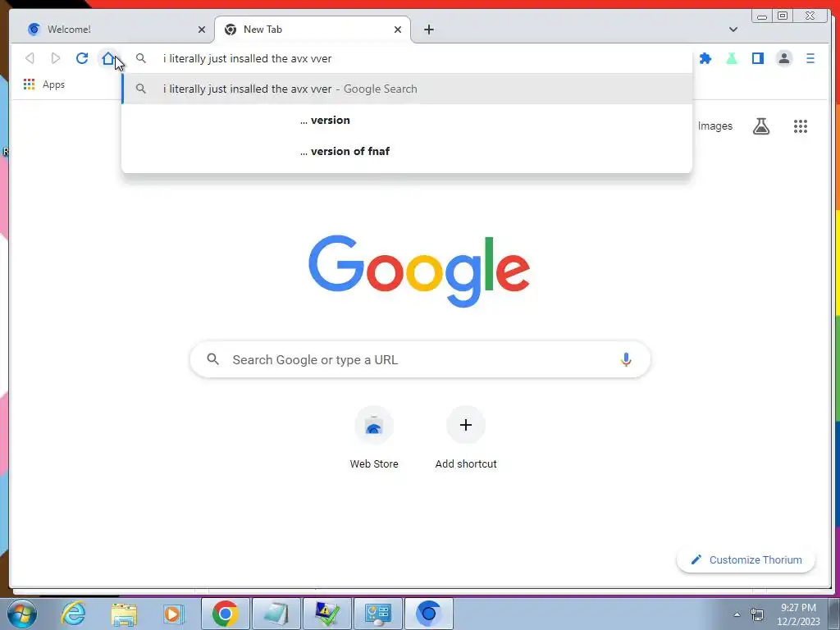Open the green flask experiments icon
Screen dimensions: 840x630
(731, 58)
